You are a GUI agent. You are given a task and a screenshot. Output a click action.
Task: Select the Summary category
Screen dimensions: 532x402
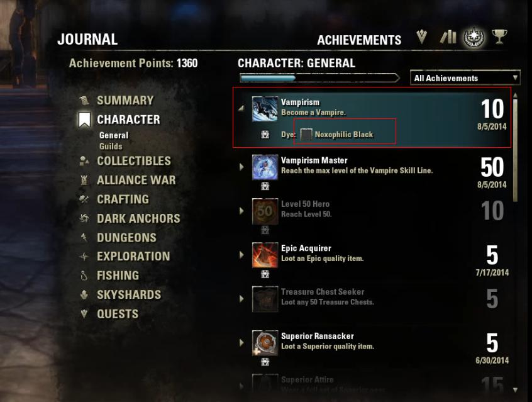click(x=125, y=100)
